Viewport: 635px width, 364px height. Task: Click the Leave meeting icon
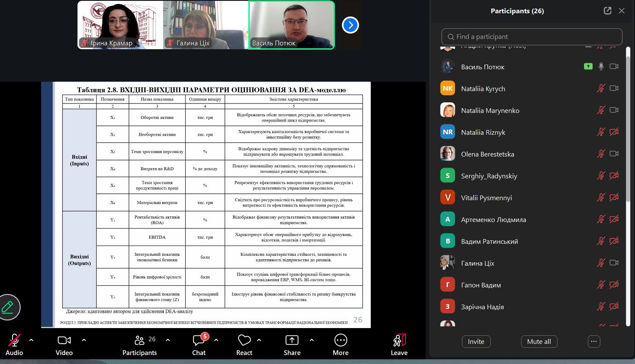tap(399, 340)
